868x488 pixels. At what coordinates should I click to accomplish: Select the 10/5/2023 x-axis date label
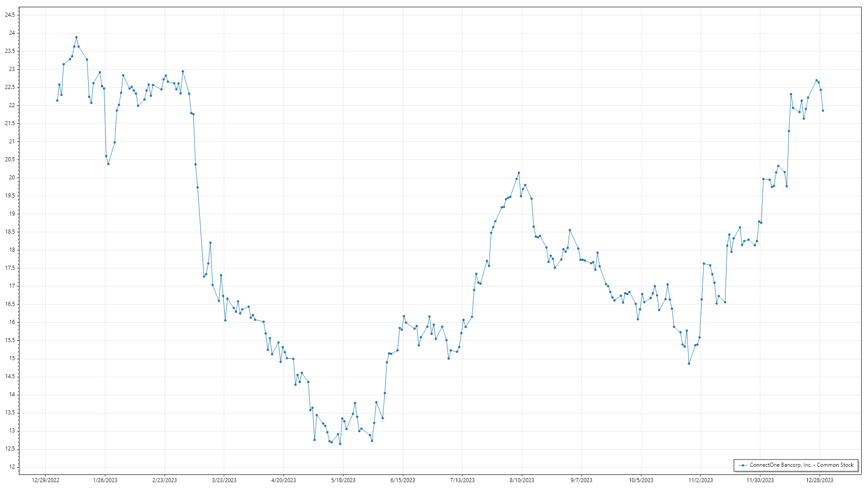coord(641,480)
